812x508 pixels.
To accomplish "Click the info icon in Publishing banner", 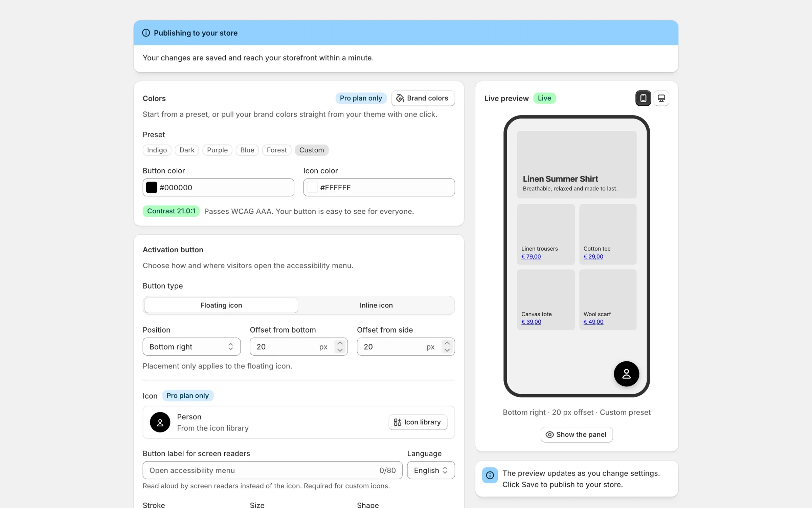I will coord(146,33).
